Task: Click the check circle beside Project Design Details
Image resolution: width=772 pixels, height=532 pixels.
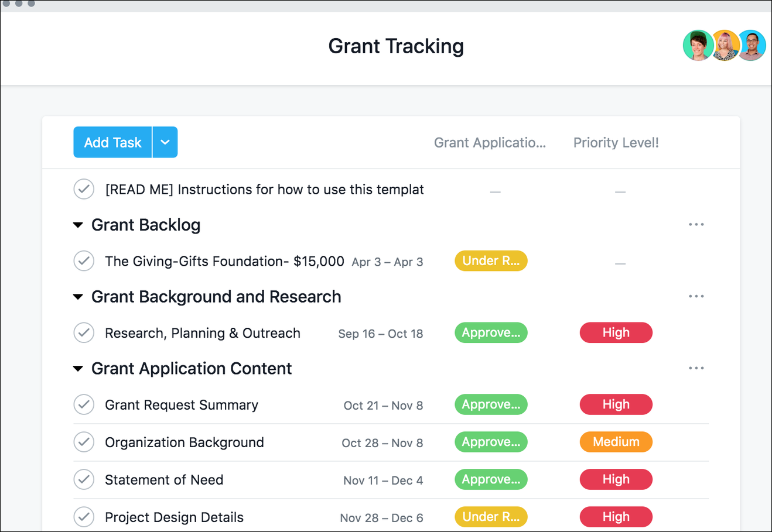Action: [x=84, y=517]
